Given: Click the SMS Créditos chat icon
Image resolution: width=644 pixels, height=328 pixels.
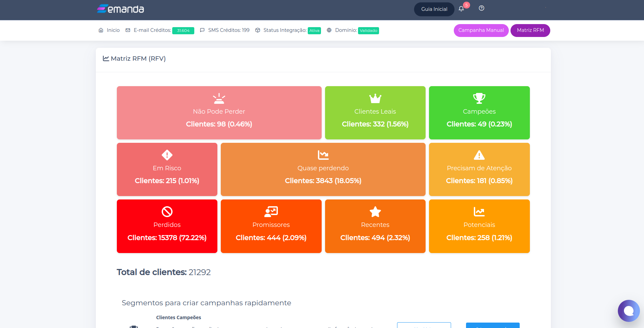Looking at the screenshot, I should [x=202, y=30].
